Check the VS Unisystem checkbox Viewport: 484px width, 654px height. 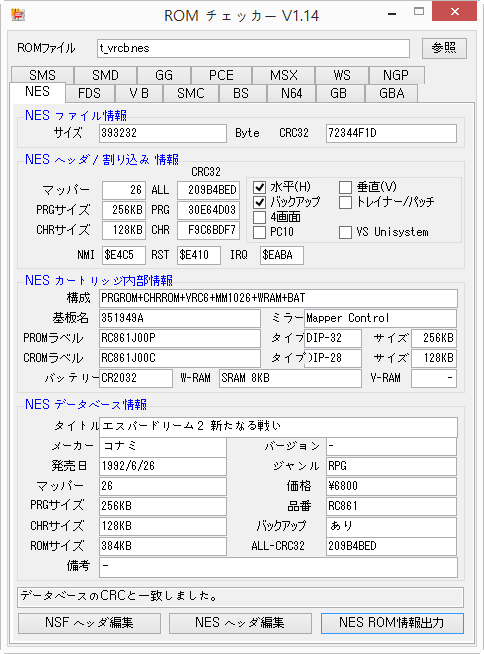coord(345,232)
